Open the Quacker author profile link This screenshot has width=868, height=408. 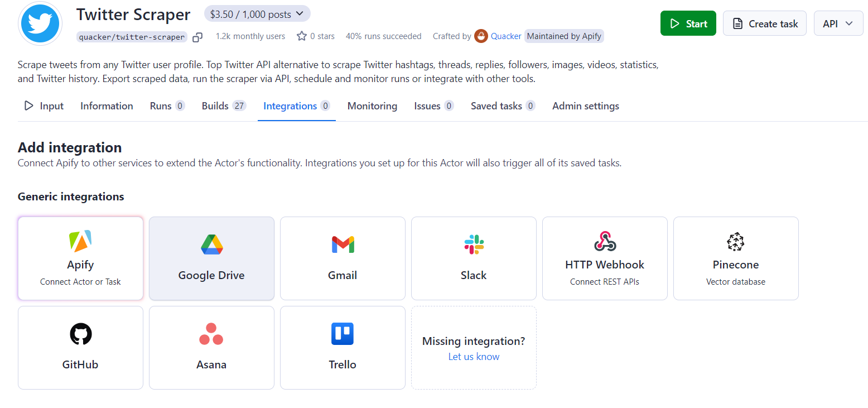(506, 36)
